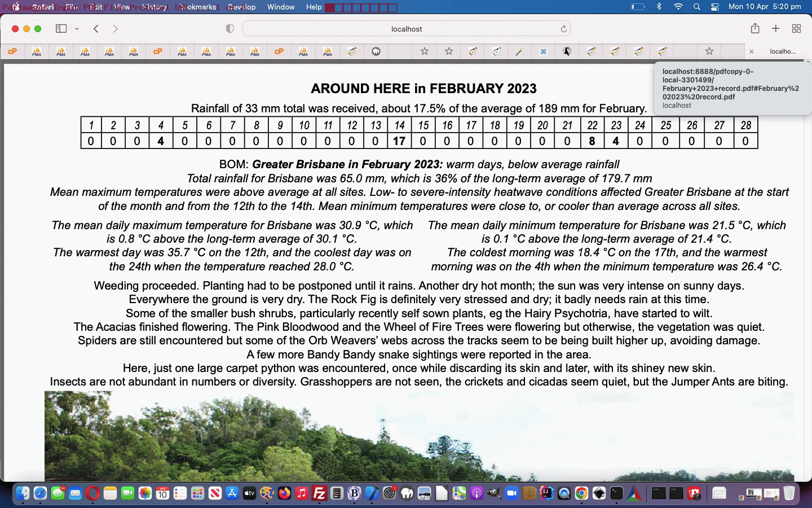Open the sidebar options dropdown chevron

tap(77, 29)
